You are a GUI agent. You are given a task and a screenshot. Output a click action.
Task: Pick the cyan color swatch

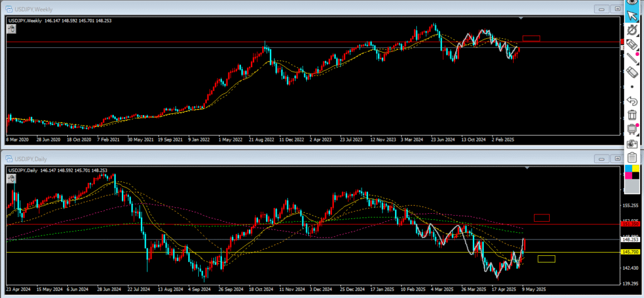click(630, 170)
